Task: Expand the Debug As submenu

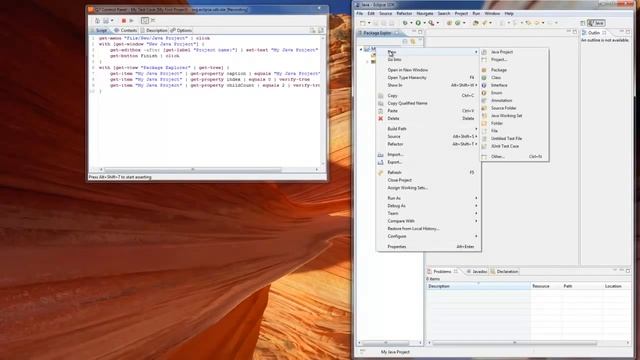Action: [428, 206]
